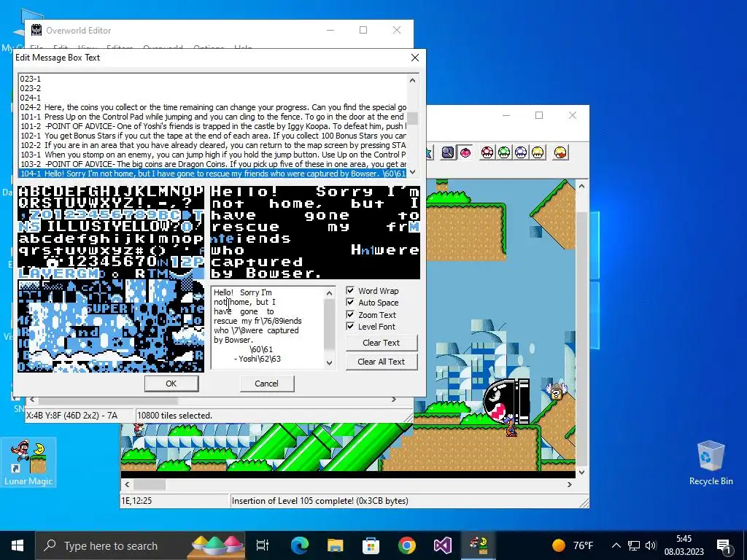Select the 102-2 message row
The height and width of the screenshot is (560, 747).
[x=212, y=145]
